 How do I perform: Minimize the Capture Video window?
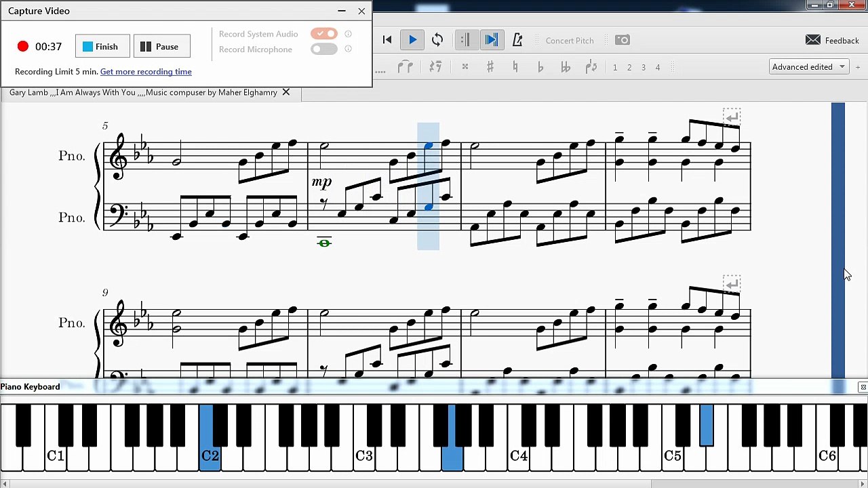tap(342, 11)
